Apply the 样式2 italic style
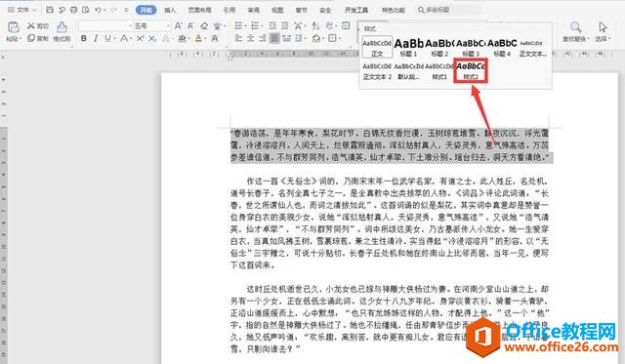 click(471, 71)
